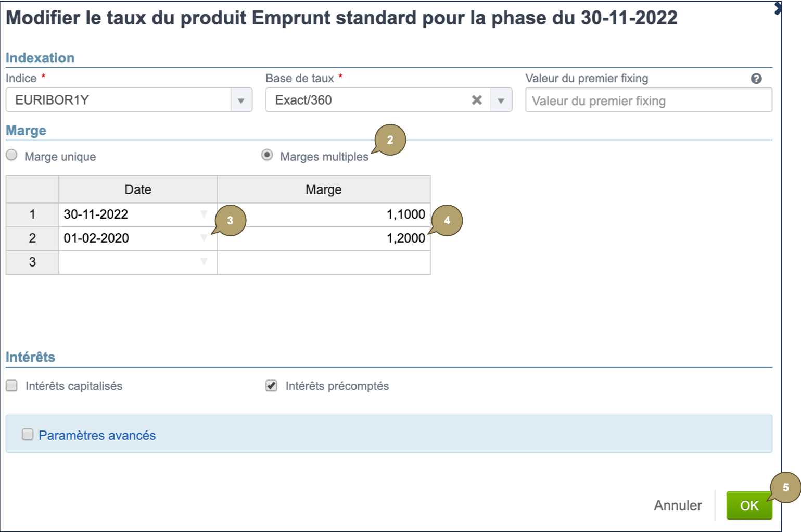Click the step 2 callout badge
The image size is (801, 532).
pos(390,140)
